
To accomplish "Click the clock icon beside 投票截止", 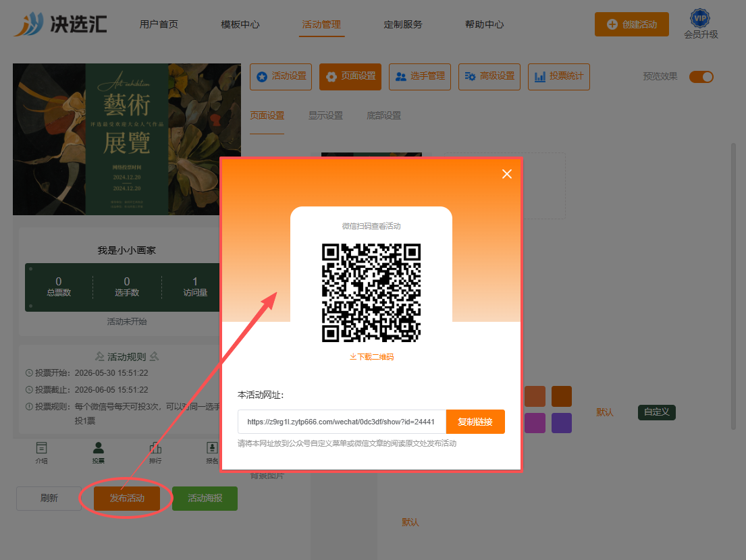I will (29, 390).
